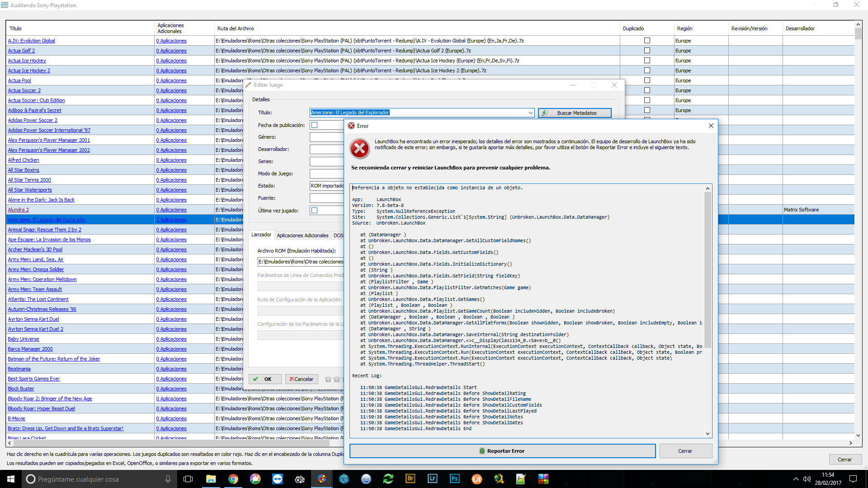The image size is (868, 488).
Task: Click Cerrar in the Error dialog
Action: click(685, 451)
